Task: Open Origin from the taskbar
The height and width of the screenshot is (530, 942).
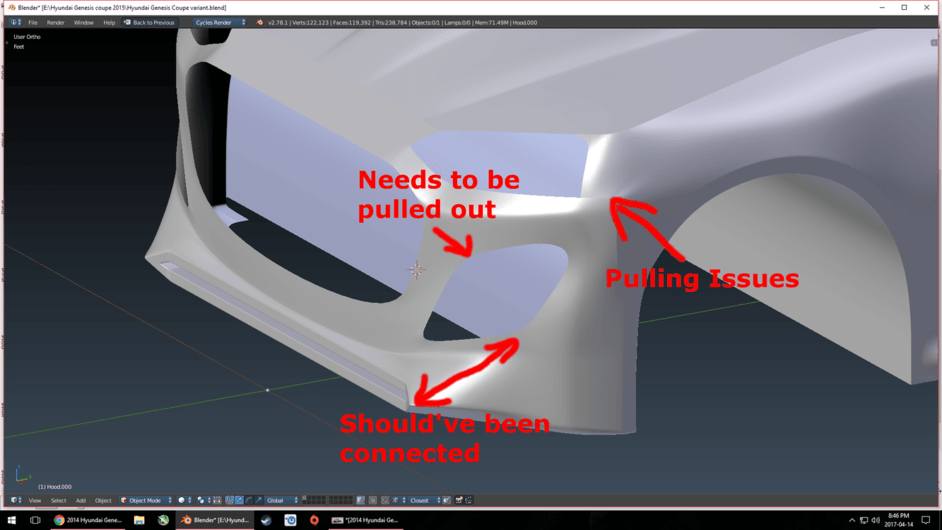Action: coord(314,520)
